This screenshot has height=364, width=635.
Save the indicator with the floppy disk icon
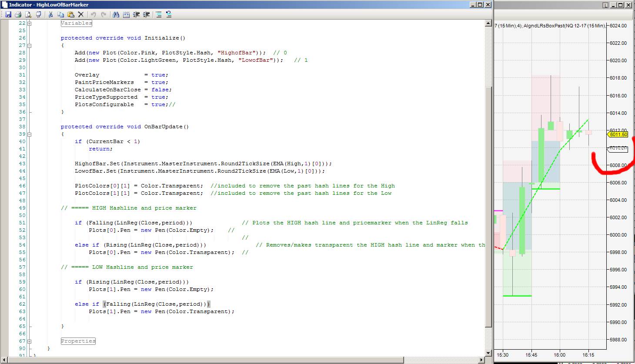(8, 14)
